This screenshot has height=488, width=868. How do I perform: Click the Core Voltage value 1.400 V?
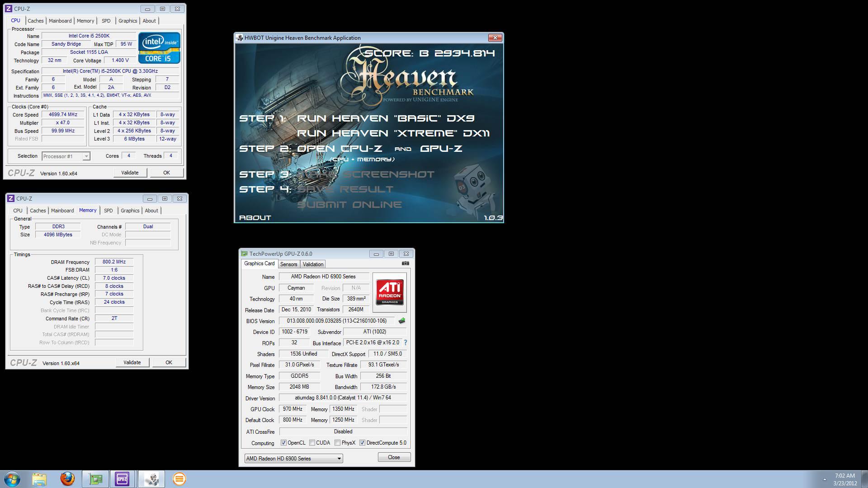pyautogui.click(x=120, y=61)
